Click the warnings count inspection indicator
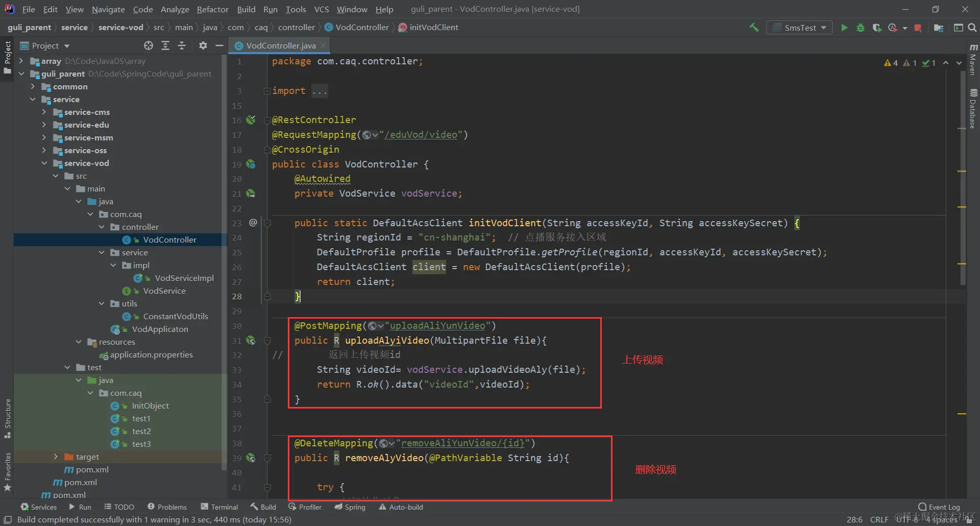This screenshot has height=526, width=980. click(x=891, y=63)
